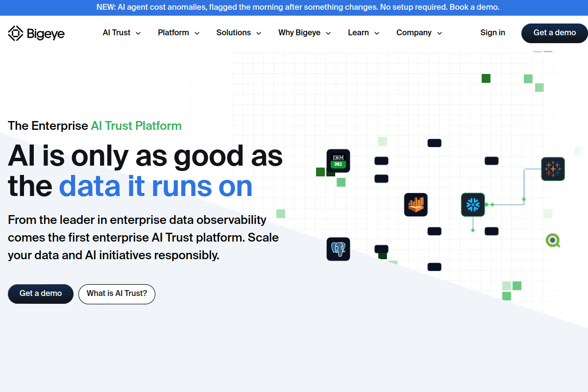Click the orange AWS Redshift bars icon
Image resolution: width=588 pixels, height=392 pixels.
(x=416, y=205)
